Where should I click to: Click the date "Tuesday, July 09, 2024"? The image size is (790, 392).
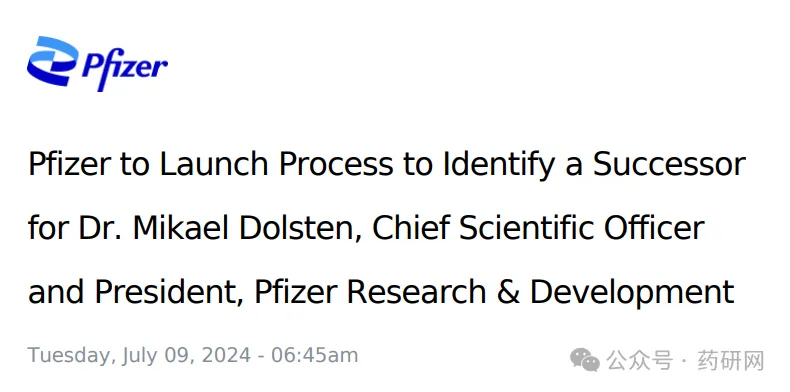[139, 356]
